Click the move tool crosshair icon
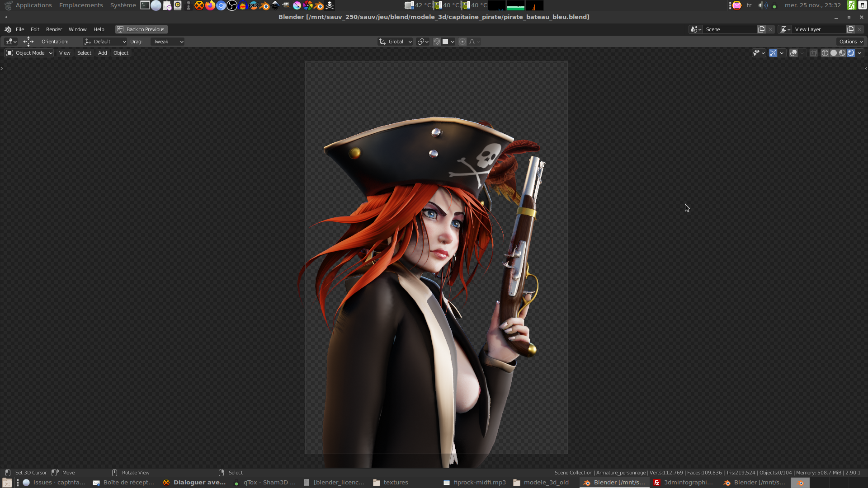This screenshot has height=488, width=868. (x=28, y=42)
